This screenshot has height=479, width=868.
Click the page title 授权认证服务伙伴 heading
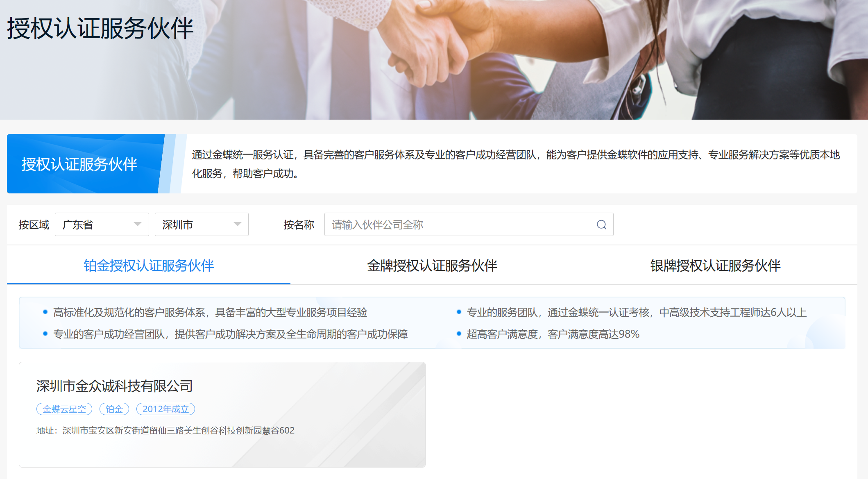[100, 29]
